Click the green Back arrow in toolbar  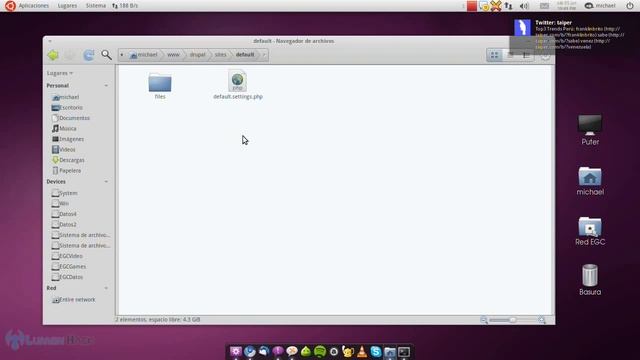(x=53, y=55)
